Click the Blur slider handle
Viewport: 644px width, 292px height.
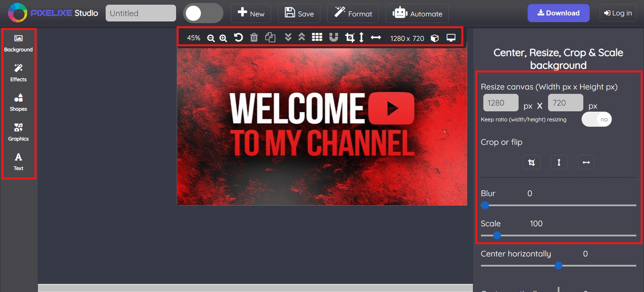[485, 205]
